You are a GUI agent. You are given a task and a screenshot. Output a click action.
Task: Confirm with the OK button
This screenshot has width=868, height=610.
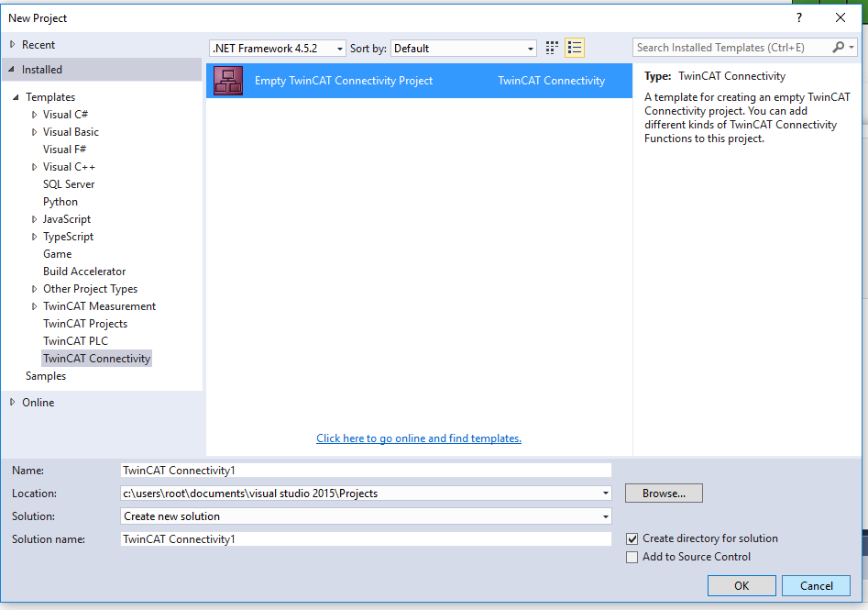tap(742, 585)
